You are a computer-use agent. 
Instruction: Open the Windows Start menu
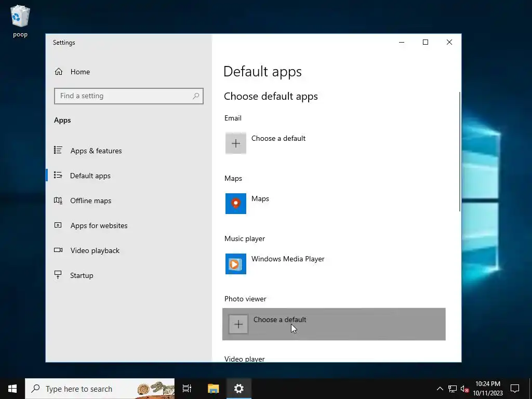tap(12, 389)
